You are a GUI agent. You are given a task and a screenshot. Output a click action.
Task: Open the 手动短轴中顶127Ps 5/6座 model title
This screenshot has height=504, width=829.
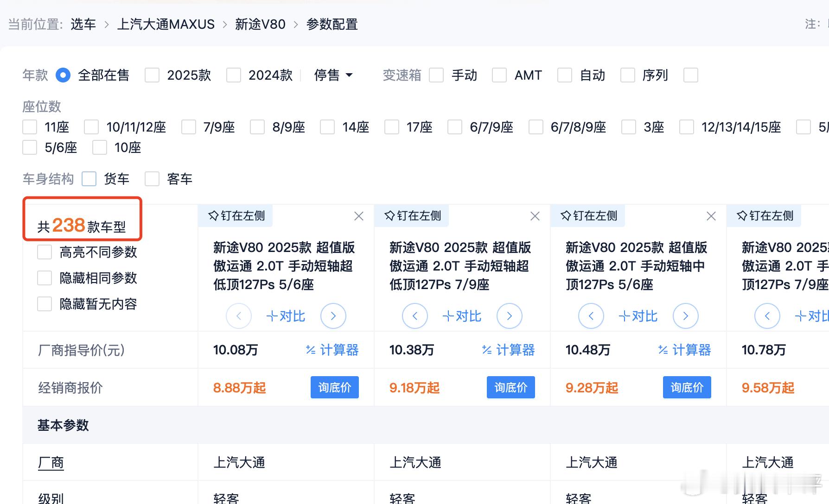(636, 266)
